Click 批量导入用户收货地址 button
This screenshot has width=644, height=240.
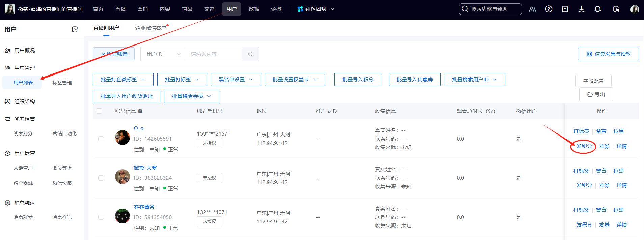127,96
